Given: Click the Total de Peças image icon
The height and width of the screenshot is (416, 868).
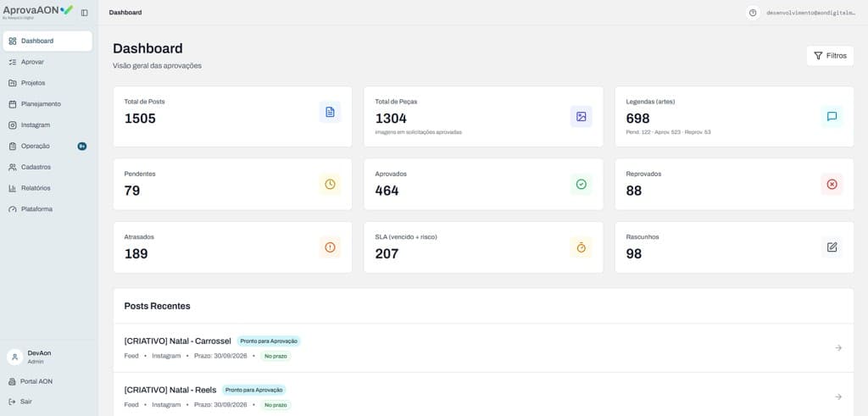Looking at the screenshot, I should point(581,117).
